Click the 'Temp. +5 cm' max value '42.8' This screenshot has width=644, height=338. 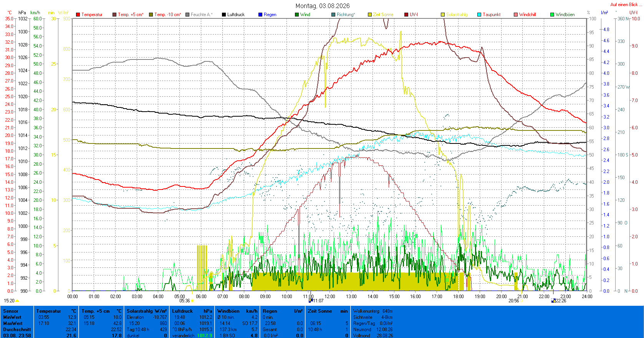tap(118, 323)
